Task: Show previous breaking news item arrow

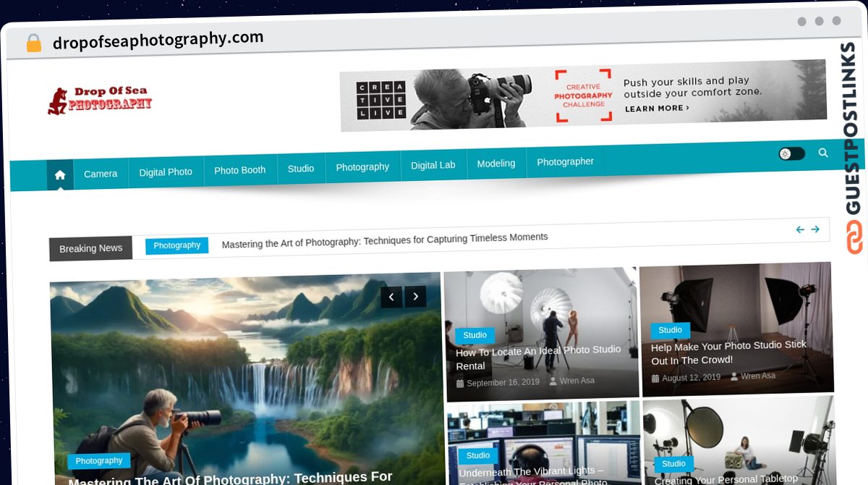Action: point(800,229)
